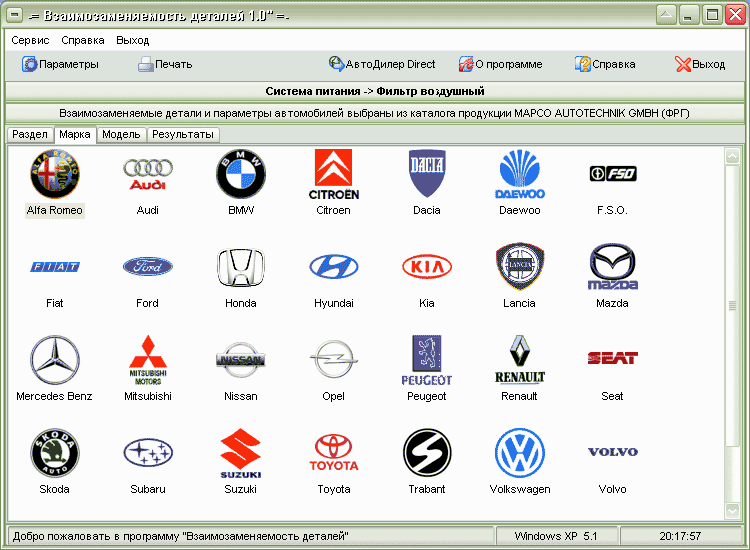Pick the Mitsubishi brand icon
This screenshot has height=550, width=750.
pyautogui.click(x=148, y=360)
